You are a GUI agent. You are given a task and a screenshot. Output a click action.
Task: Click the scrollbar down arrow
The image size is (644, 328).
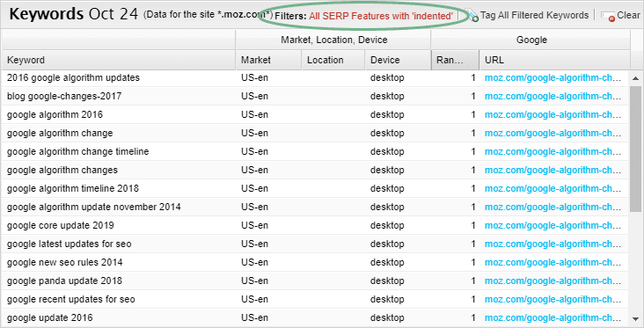pyautogui.click(x=635, y=319)
